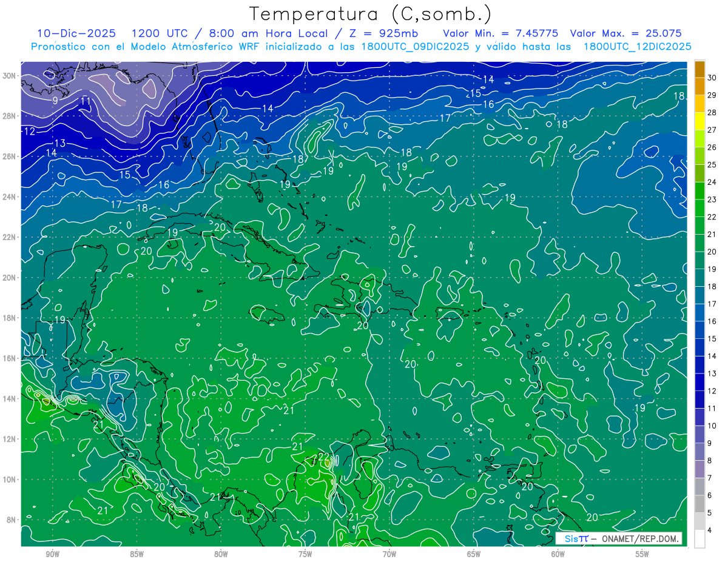Click the SisTT logo in the credit box

[576, 538]
